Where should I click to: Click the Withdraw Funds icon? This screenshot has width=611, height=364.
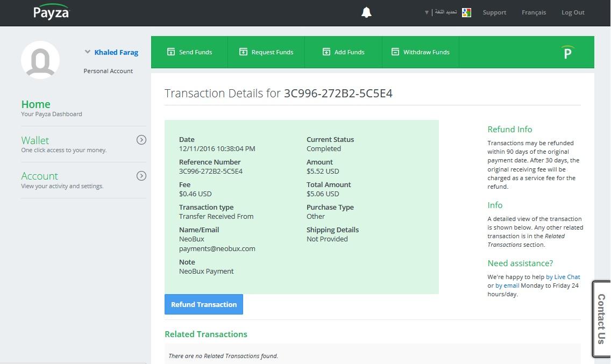(395, 52)
